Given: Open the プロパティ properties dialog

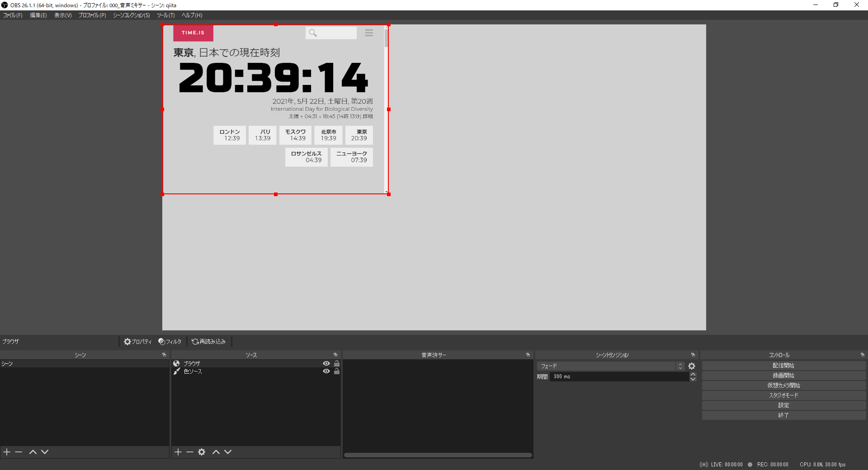Looking at the screenshot, I should coord(138,341).
